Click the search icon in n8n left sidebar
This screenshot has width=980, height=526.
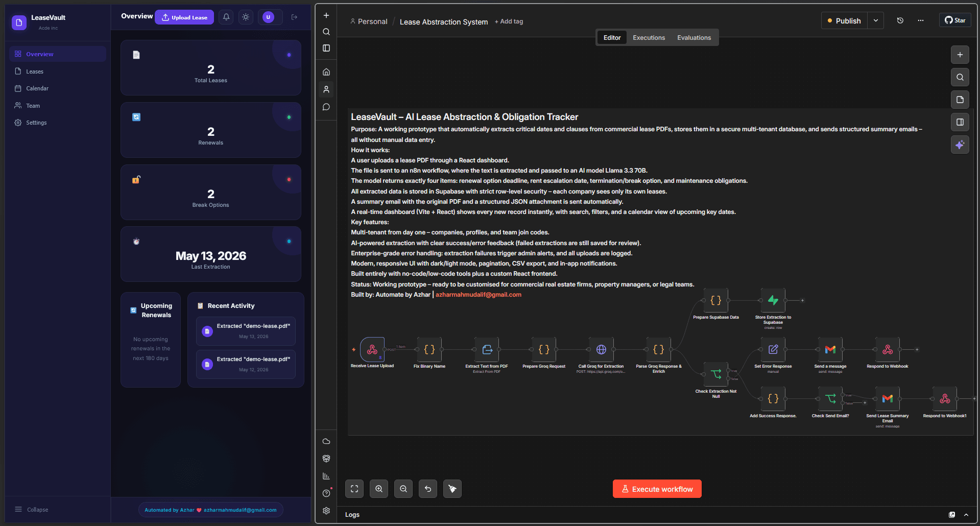pyautogui.click(x=326, y=32)
